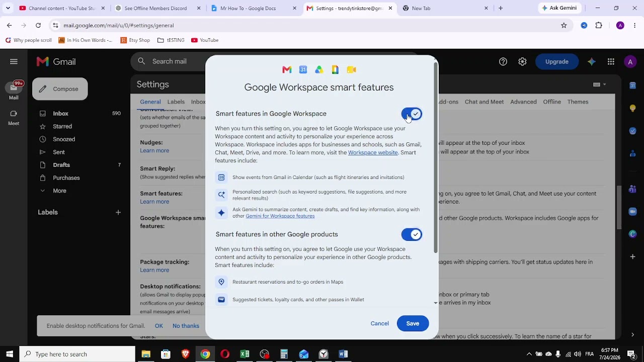Click No thanks on notifications prompt
Image resolution: width=644 pixels, height=362 pixels.
[x=186, y=326]
